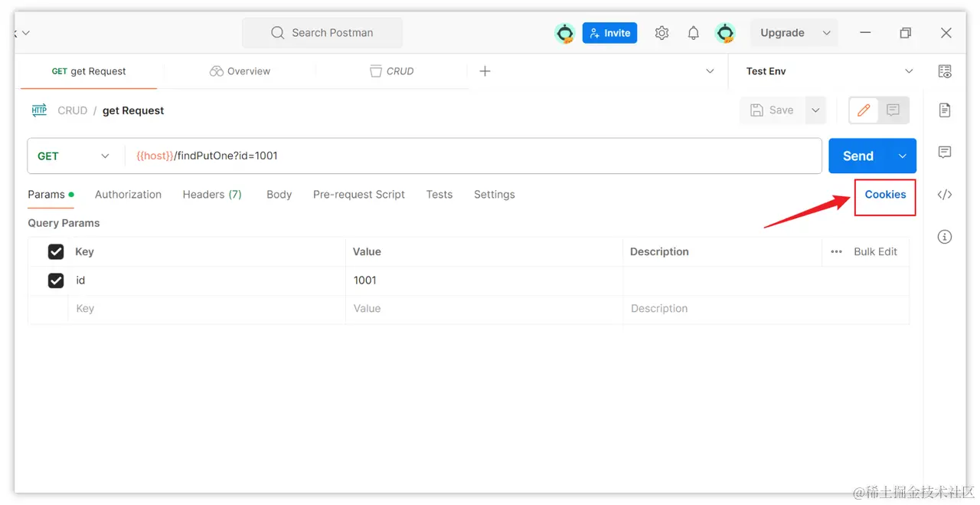
Task: Expand the Send button dropdown arrow
Action: tap(902, 156)
